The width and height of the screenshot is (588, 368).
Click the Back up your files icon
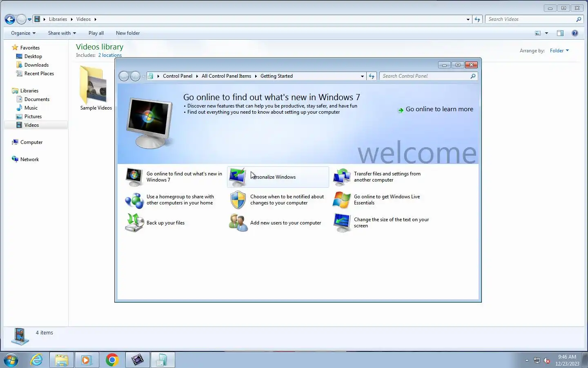134,223
